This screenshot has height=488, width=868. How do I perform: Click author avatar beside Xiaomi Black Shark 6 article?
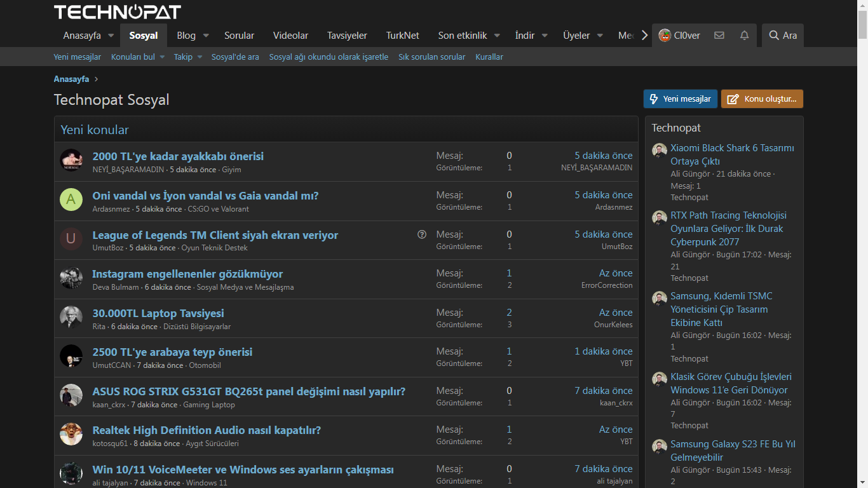659,151
